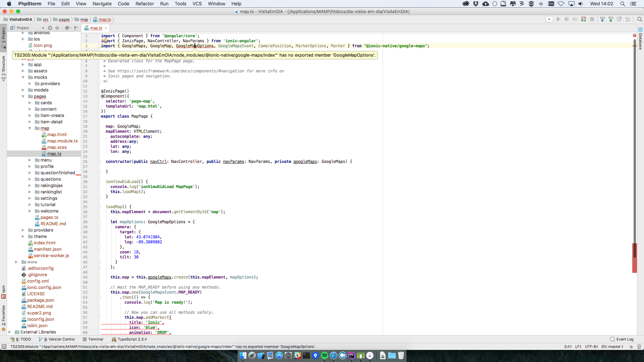Click the tool-window quick access icon bottom-left
644x362 pixels.
[x=4, y=347]
